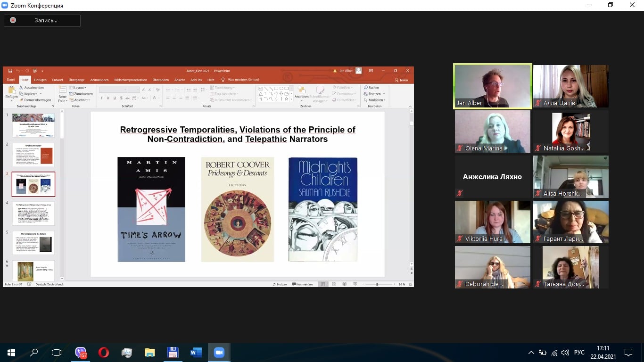Increase font size in Schriftart group
Image resolution: width=644 pixels, height=362 pixels.
[x=143, y=90]
